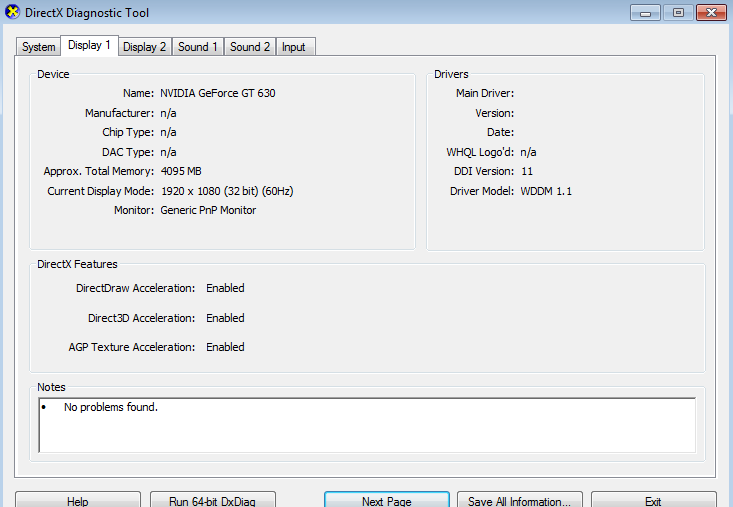733x507 pixels.
Task: Click the 'n/a' value of WHQL Logo'd
Action: tap(528, 152)
